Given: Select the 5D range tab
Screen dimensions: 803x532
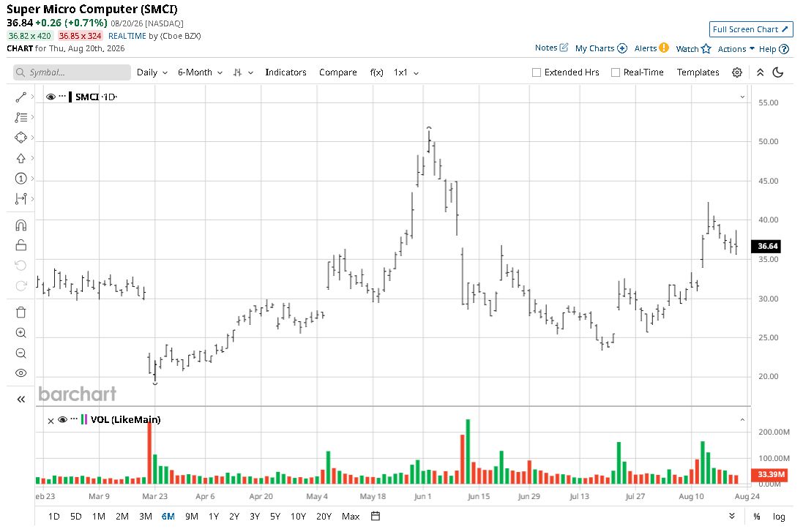Looking at the screenshot, I should (76, 516).
